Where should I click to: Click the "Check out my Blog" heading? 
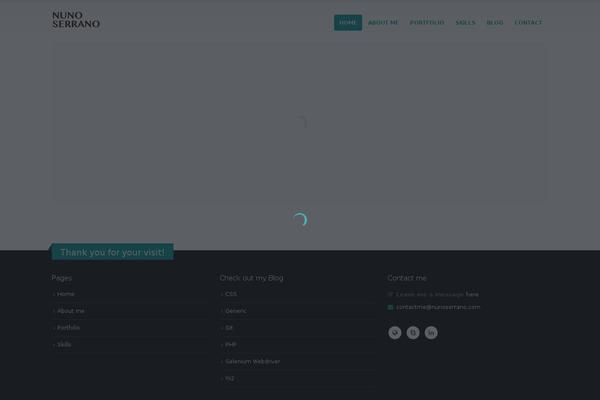pyautogui.click(x=251, y=278)
